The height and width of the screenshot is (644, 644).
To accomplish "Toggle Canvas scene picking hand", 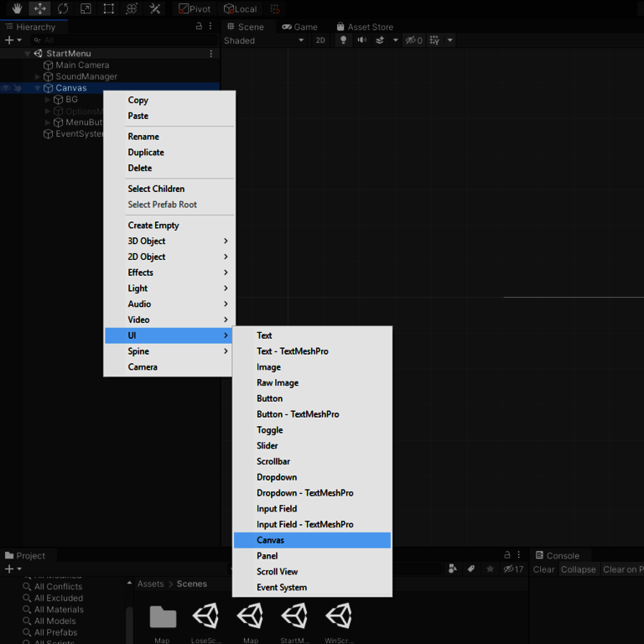I will [18, 88].
